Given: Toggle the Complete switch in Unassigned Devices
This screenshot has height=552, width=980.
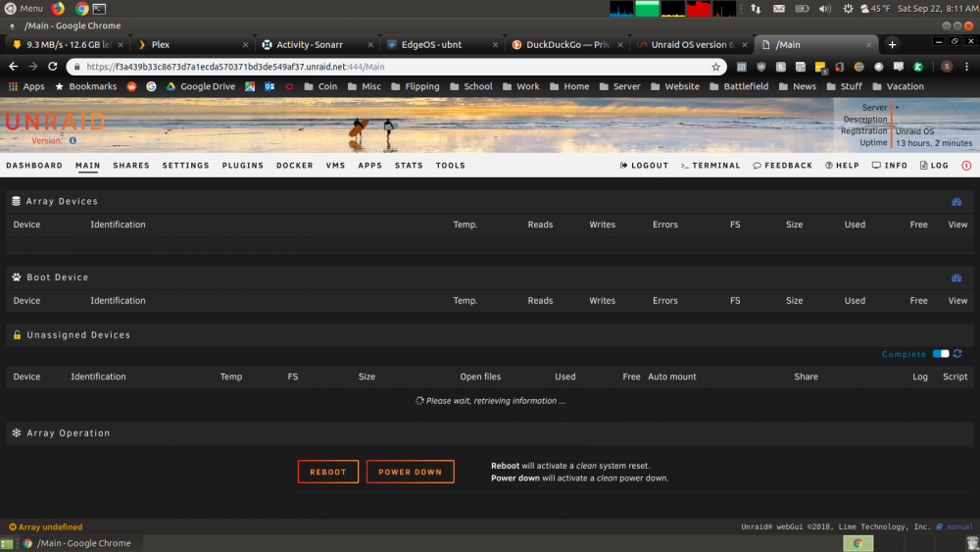Looking at the screenshot, I should [941, 354].
